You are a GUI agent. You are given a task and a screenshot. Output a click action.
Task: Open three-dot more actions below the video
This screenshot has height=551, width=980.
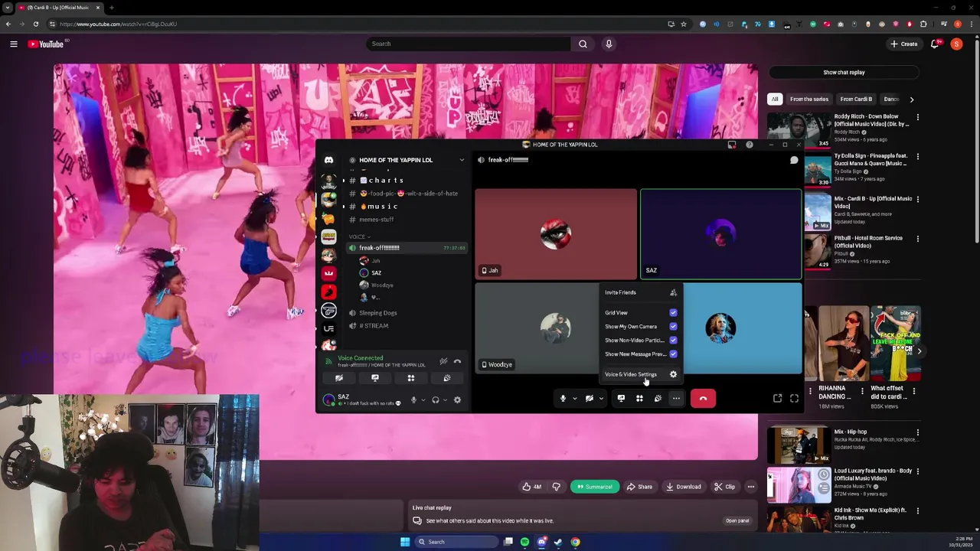[751, 487]
